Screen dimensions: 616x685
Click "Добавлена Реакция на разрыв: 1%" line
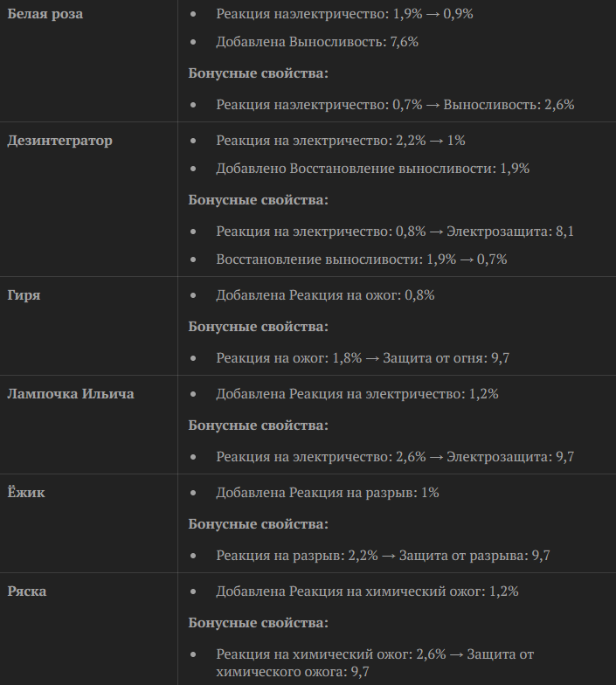328,493
